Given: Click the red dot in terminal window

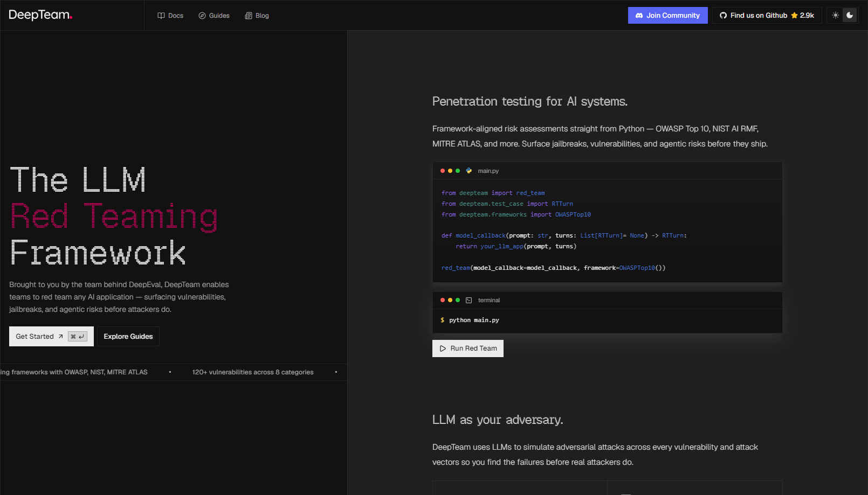Looking at the screenshot, I should (x=443, y=300).
